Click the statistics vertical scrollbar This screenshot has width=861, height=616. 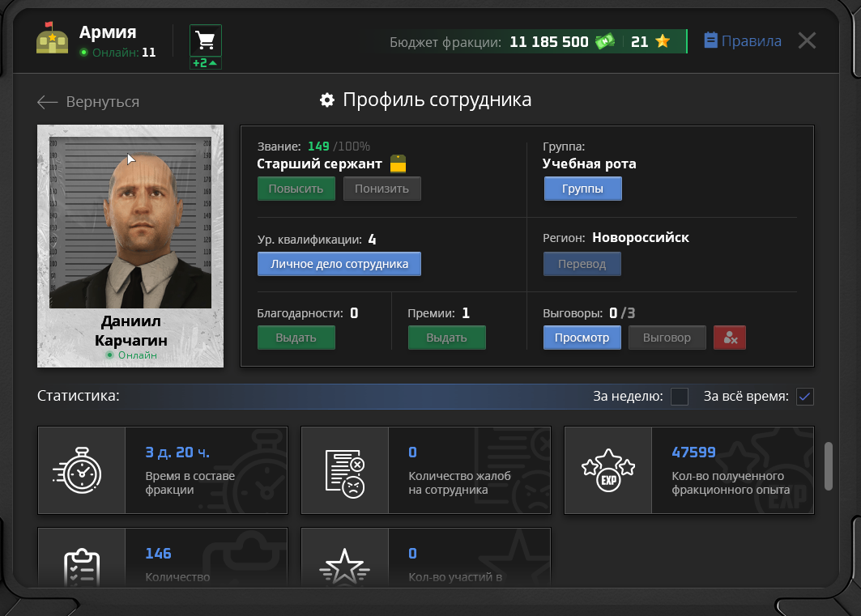[829, 466]
